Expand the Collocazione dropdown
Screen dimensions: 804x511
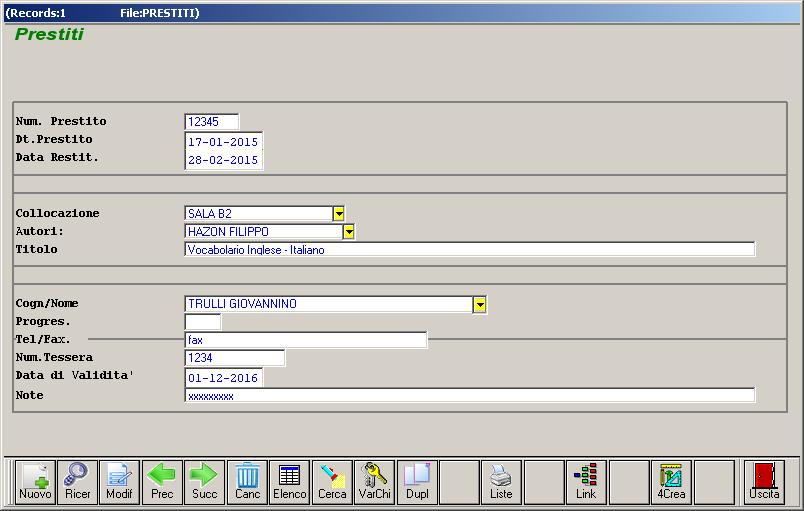(339, 214)
